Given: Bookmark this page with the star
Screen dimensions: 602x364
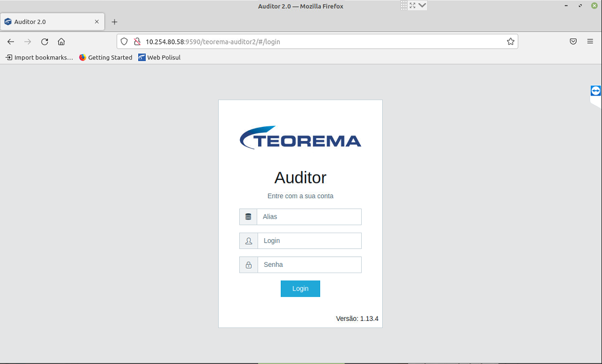Looking at the screenshot, I should pos(510,42).
